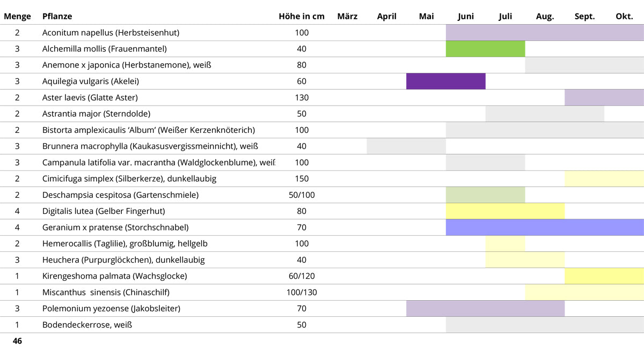
Task: Click the lilac Polemonium yezoense bloom bar
Action: [x=485, y=309]
